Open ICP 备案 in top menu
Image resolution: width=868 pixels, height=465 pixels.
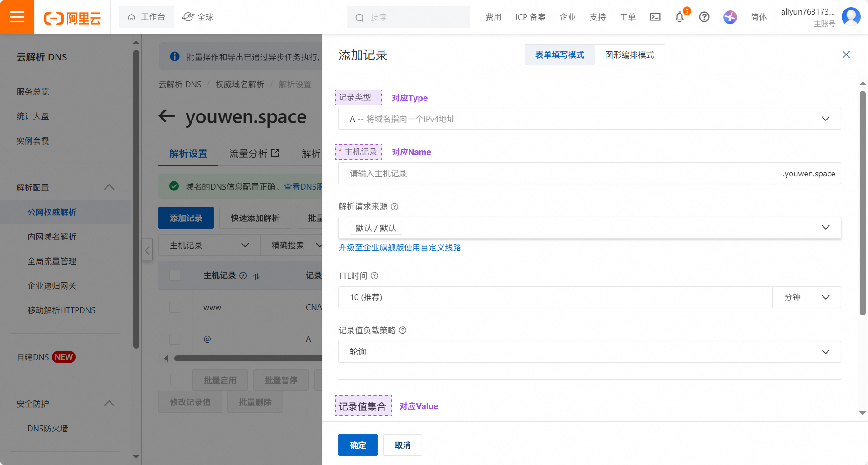(x=530, y=17)
